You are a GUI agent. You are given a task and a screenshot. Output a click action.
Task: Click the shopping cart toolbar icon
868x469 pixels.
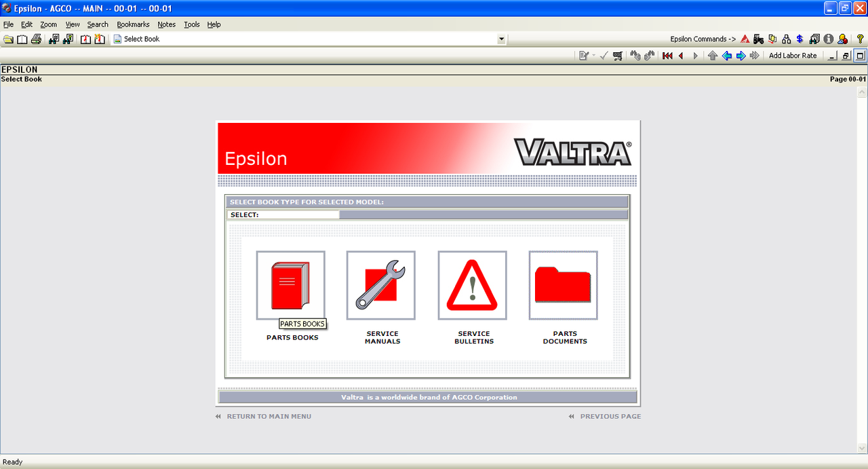(x=618, y=56)
